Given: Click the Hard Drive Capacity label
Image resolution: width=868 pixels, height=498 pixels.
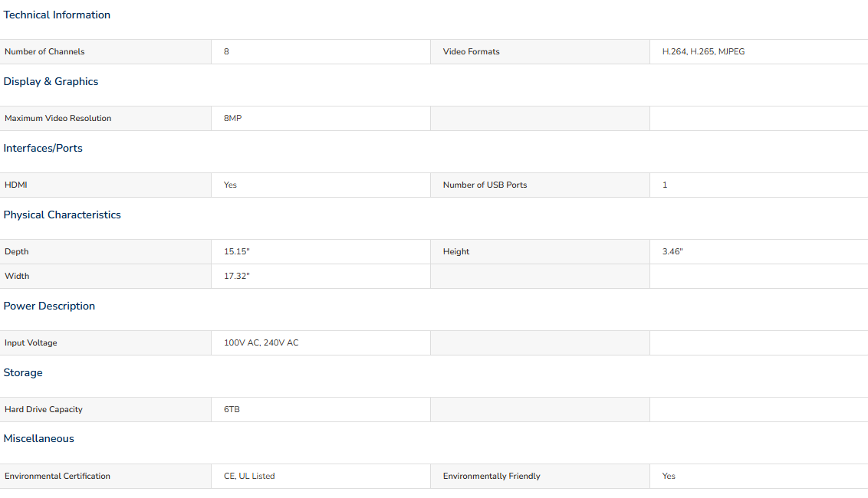Looking at the screenshot, I should coord(43,409).
